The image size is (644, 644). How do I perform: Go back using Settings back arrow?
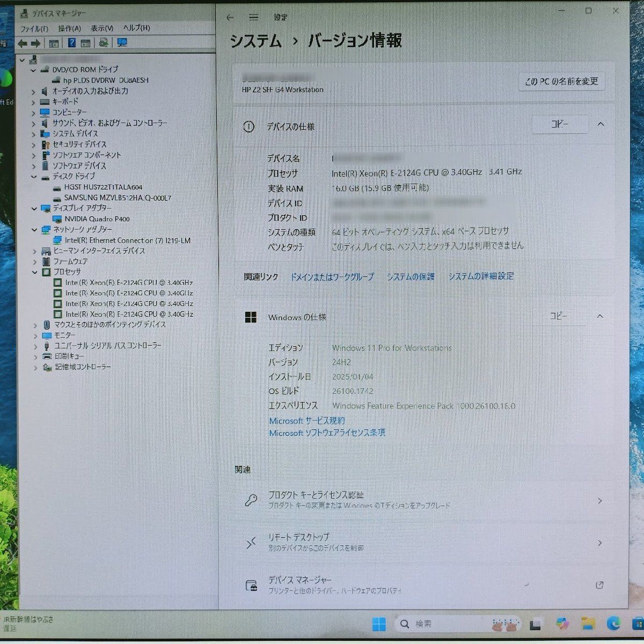[x=230, y=18]
